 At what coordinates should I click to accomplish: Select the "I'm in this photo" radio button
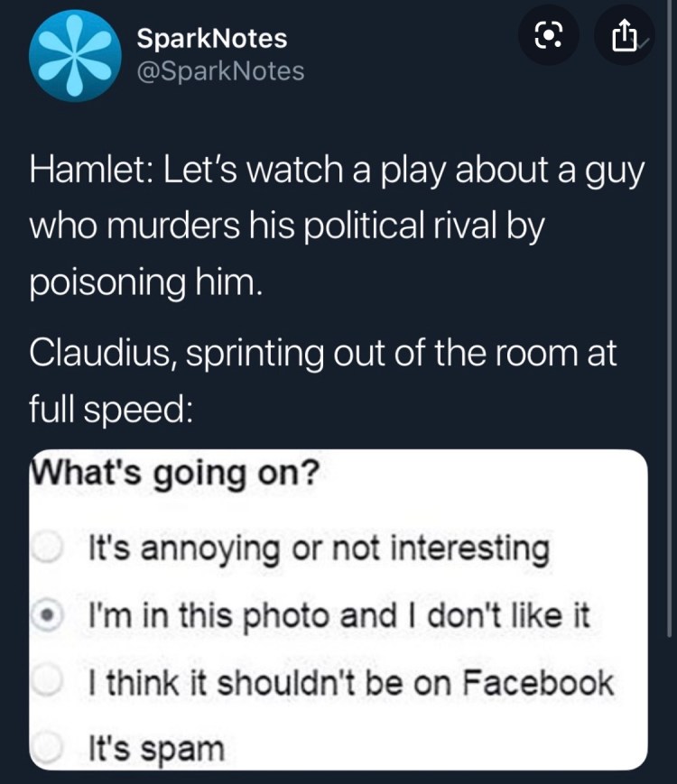coord(43,615)
